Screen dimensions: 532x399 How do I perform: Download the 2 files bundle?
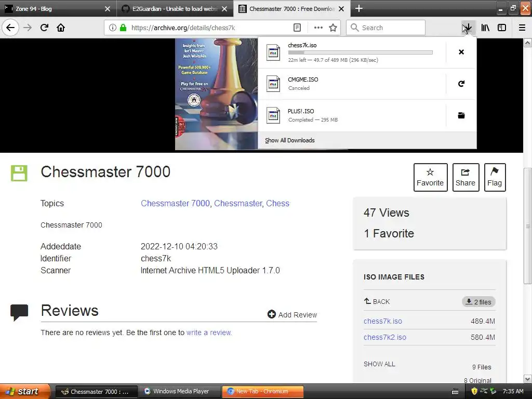click(x=478, y=302)
